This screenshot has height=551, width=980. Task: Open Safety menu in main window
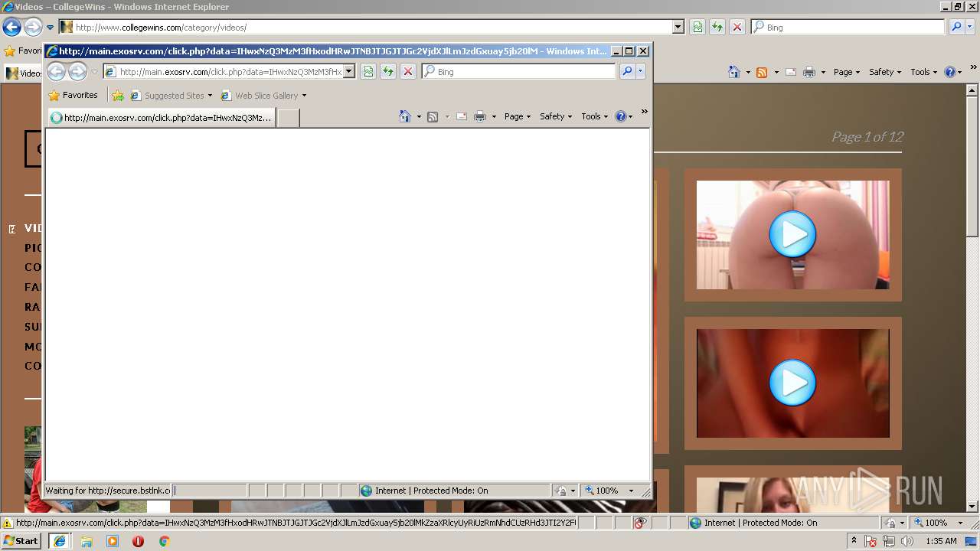coord(885,72)
